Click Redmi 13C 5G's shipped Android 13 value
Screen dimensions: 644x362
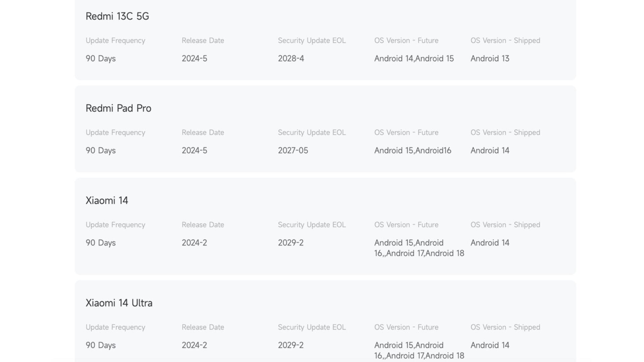(490, 59)
